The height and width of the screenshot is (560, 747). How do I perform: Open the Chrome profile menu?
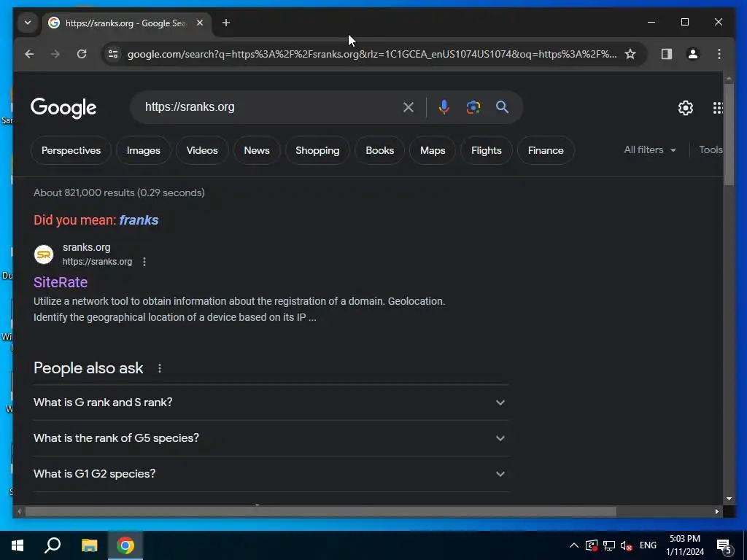(693, 54)
